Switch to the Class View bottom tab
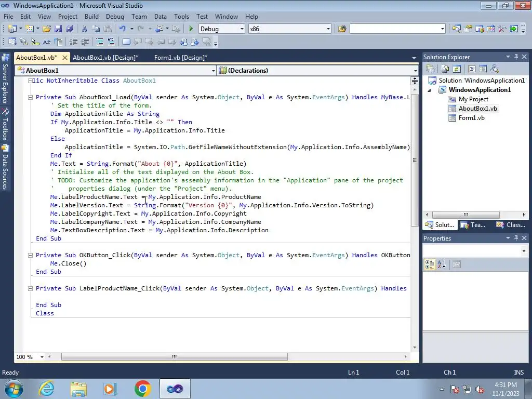 tap(511, 224)
